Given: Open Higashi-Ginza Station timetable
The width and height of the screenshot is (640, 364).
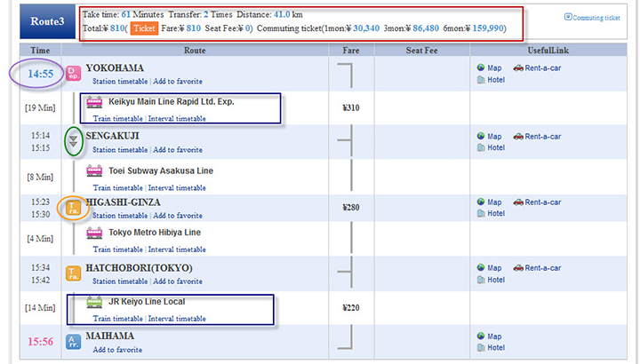Looking at the screenshot, I should tap(120, 215).
